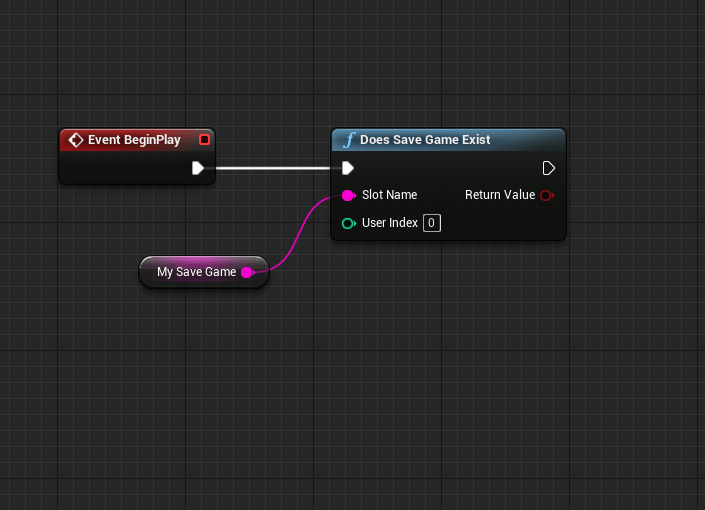Click the magenta Slot Name input pin
Viewport: 705px width, 510px height.
[347, 195]
